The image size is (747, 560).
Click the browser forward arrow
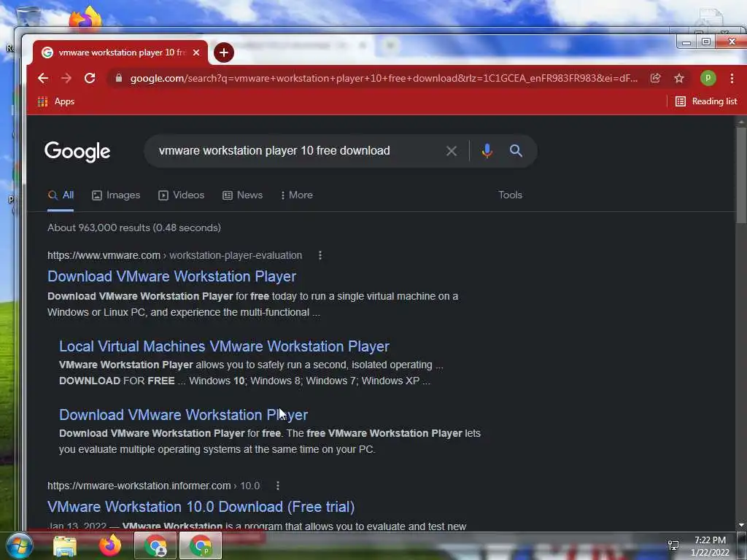(66, 78)
